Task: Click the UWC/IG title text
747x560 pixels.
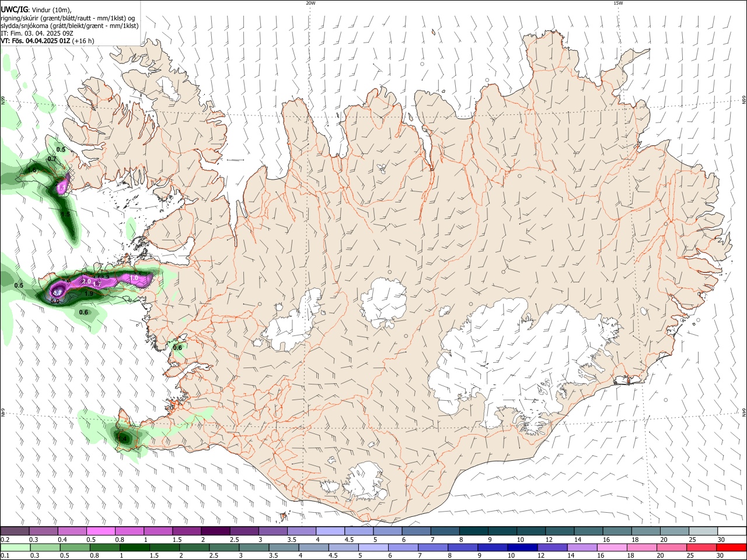Action: (13, 9)
